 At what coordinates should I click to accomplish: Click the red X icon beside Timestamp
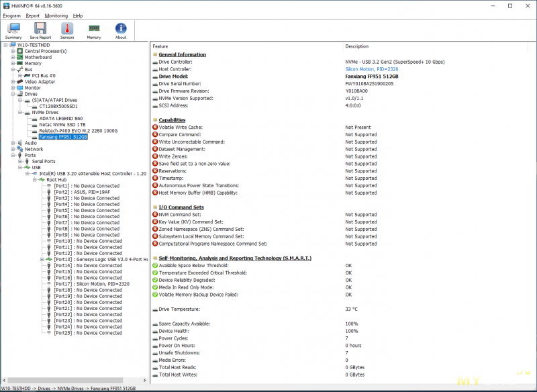tap(155, 178)
